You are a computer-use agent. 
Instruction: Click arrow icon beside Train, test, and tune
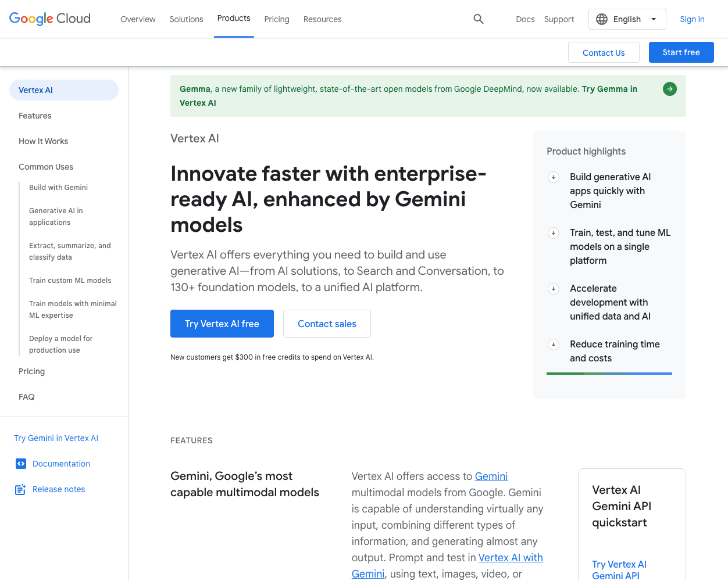(554, 233)
